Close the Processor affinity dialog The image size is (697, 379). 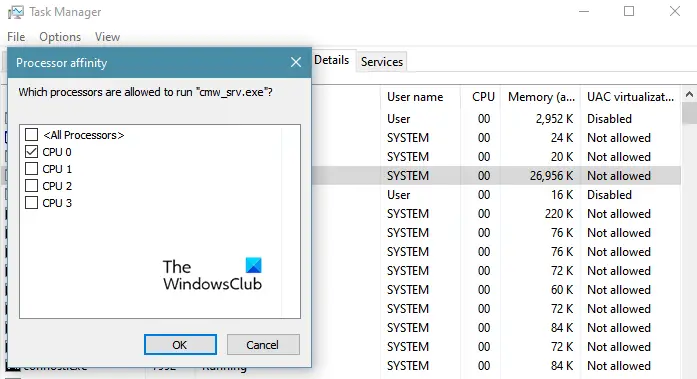click(296, 62)
